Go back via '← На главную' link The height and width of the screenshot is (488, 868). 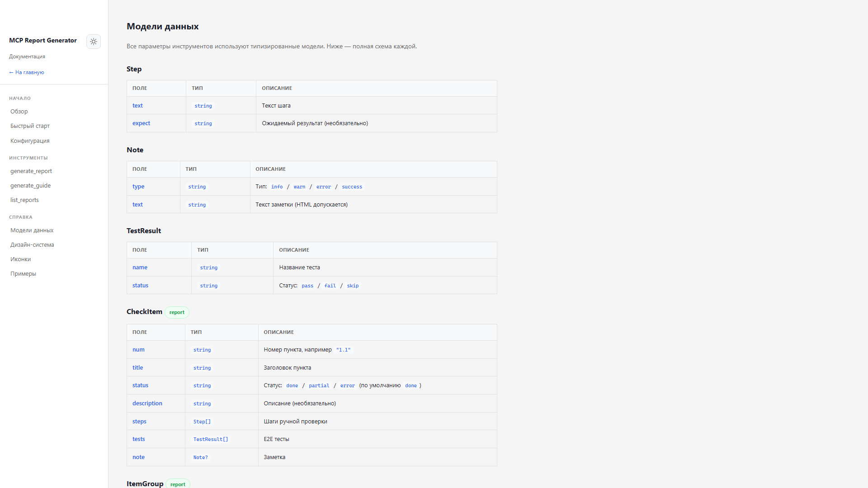coord(27,72)
